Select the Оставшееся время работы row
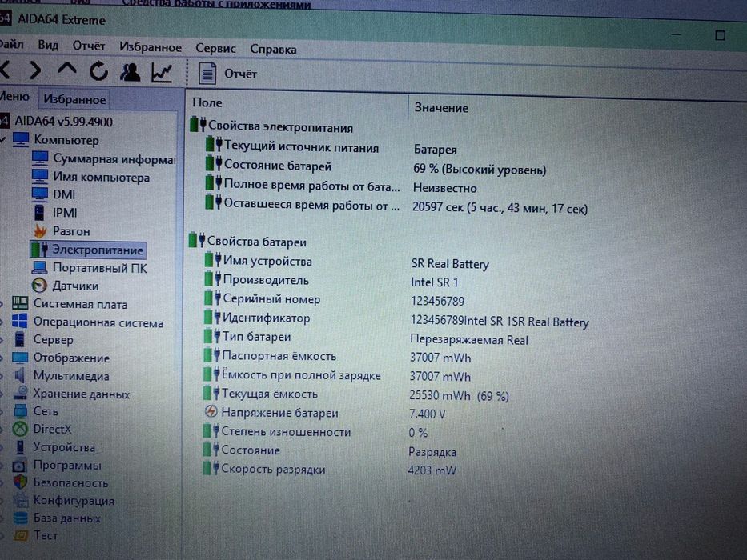The height and width of the screenshot is (560, 747). tap(396, 206)
